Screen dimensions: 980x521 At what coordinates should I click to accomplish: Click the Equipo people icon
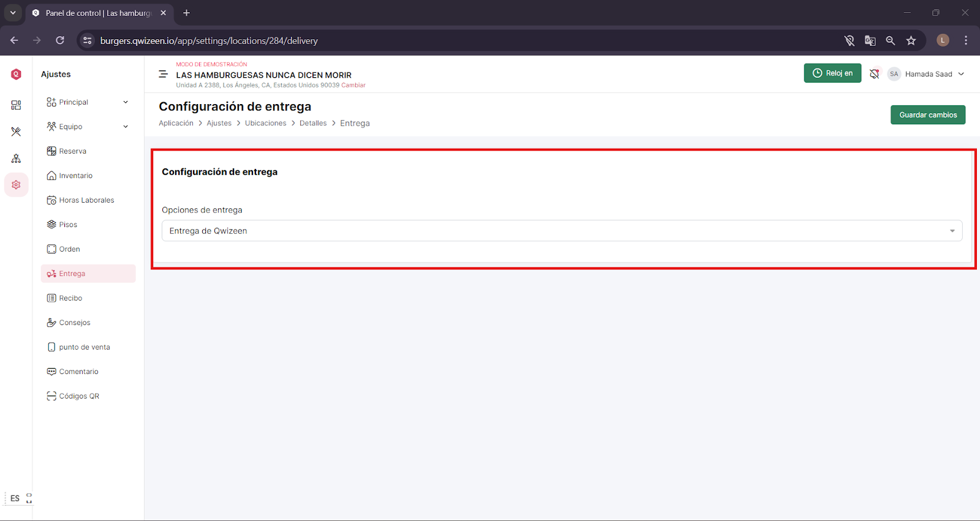click(51, 127)
